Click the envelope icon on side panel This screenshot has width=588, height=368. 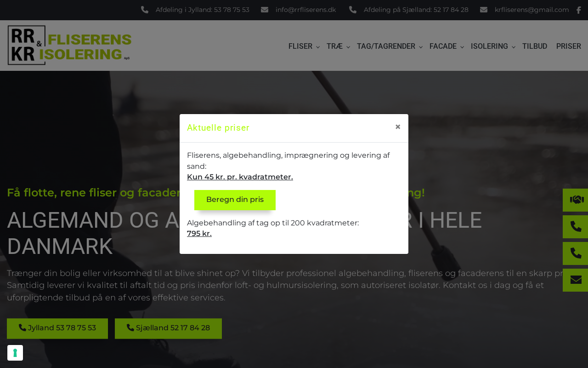click(x=576, y=280)
